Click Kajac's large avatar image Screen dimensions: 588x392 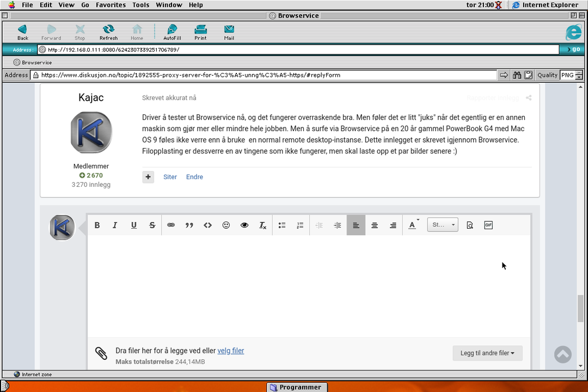coord(91,132)
